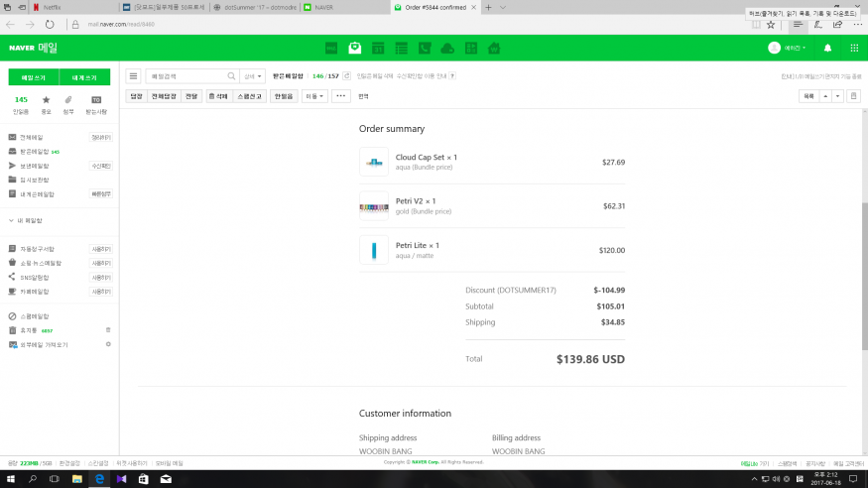This screenshot has width=868, height=488.
Task: Click the 삭제 delete button in toolbar
Action: (218, 96)
